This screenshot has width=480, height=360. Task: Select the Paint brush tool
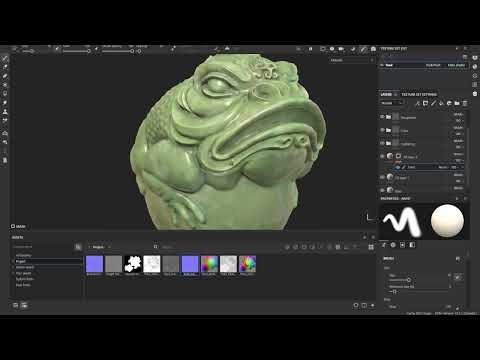tap(5, 58)
